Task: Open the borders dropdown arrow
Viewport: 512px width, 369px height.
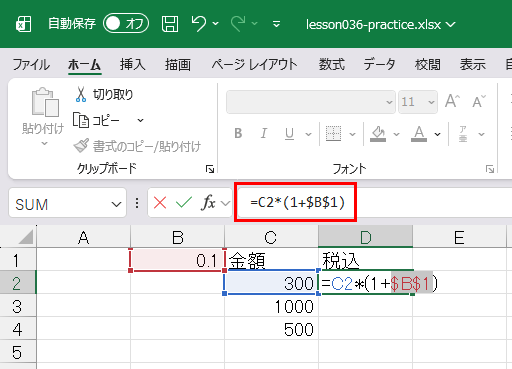Action: [x=352, y=134]
